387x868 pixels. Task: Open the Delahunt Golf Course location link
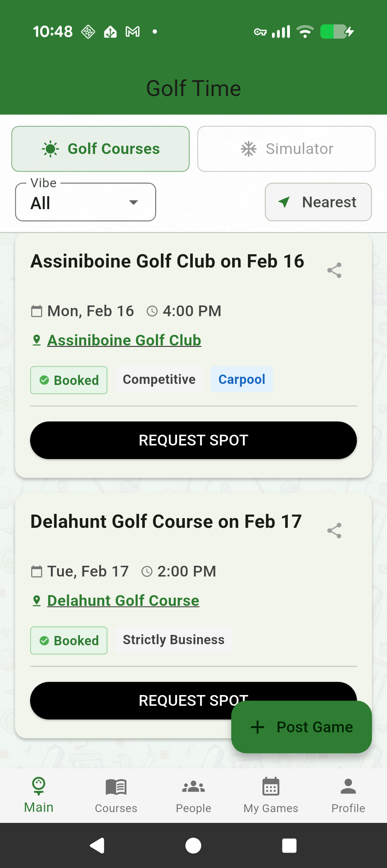click(x=123, y=601)
